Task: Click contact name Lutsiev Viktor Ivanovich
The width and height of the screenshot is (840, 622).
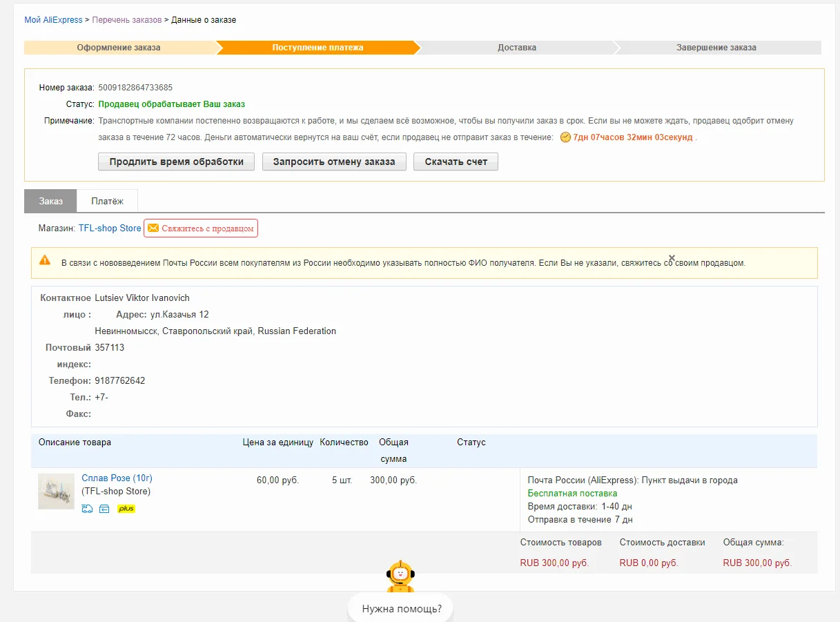Action: 142,298
